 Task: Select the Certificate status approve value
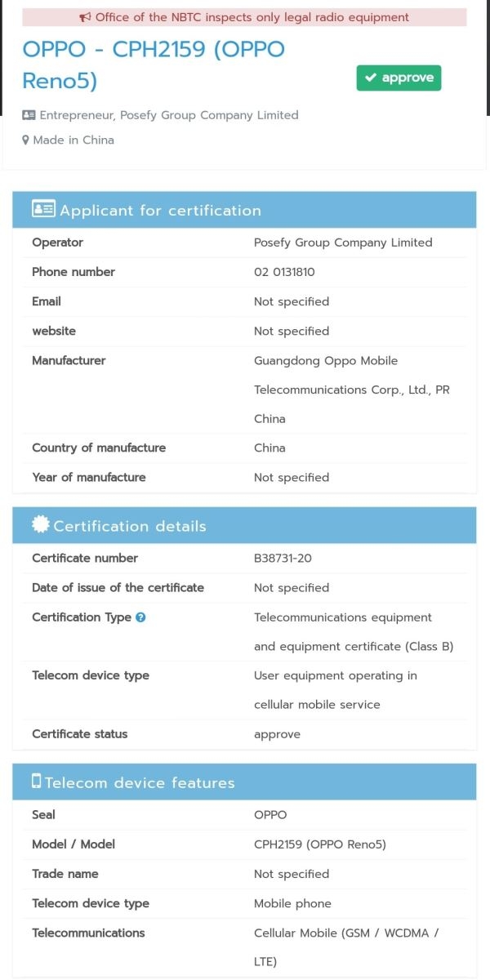[278, 733]
